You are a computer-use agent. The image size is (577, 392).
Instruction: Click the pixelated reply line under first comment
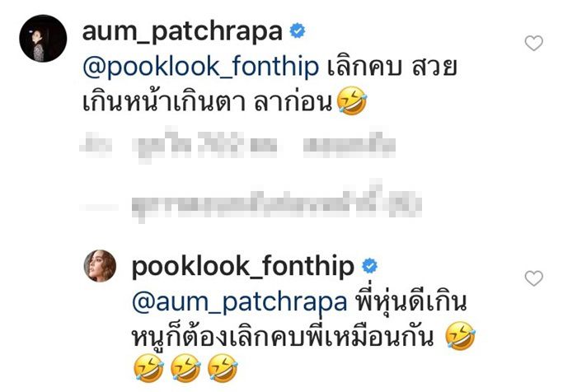tap(238, 146)
